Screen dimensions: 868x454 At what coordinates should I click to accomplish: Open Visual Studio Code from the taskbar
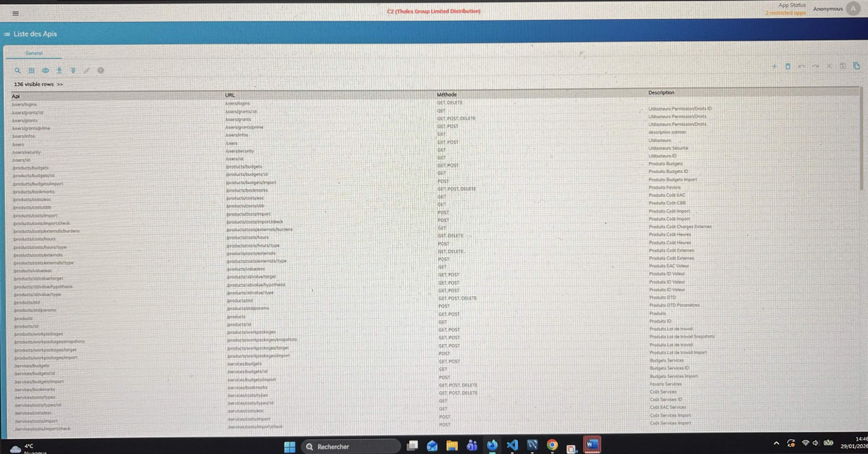point(512,445)
